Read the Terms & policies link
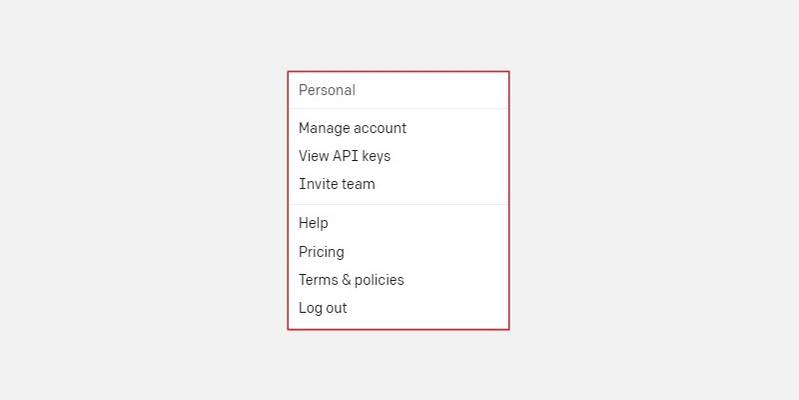The image size is (799, 400). coord(351,280)
